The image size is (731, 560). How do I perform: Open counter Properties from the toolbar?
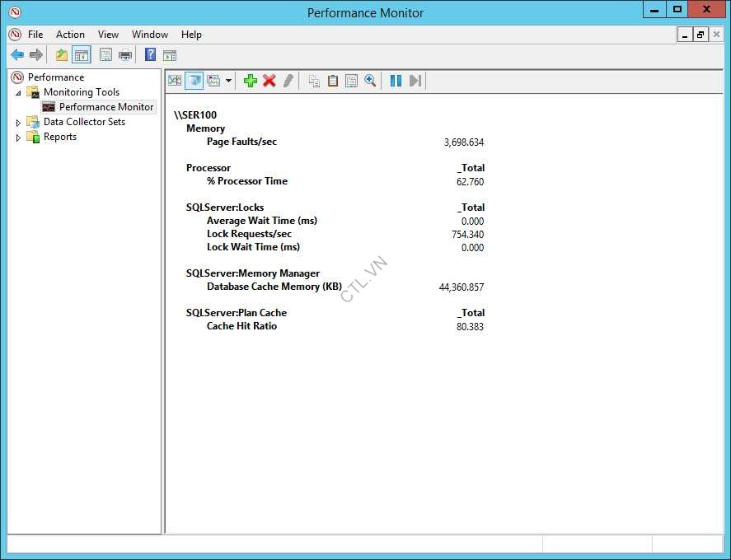[x=352, y=80]
